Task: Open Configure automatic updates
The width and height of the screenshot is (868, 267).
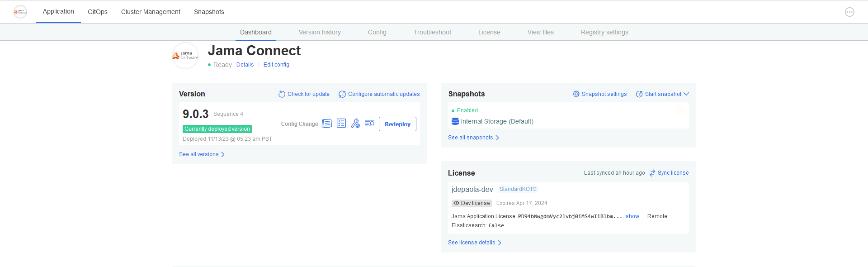Action: pos(379,94)
